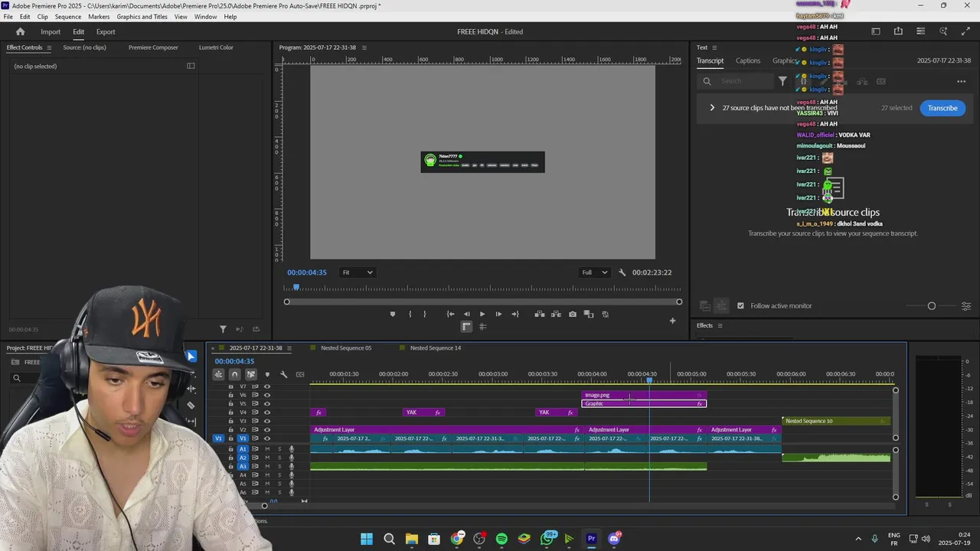Switch to Lumetri Color tab
Viewport: 980px width, 551px height.
(216, 47)
